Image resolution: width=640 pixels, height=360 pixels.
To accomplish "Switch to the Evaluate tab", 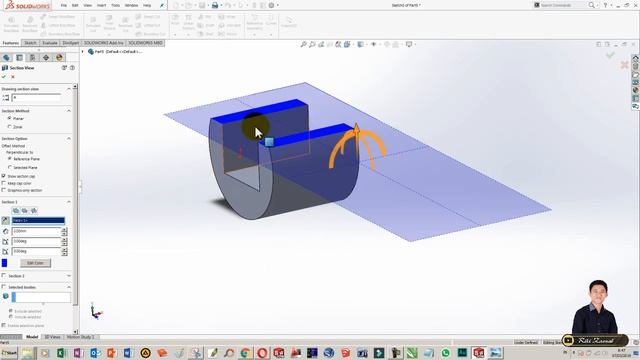I will (49, 43).
